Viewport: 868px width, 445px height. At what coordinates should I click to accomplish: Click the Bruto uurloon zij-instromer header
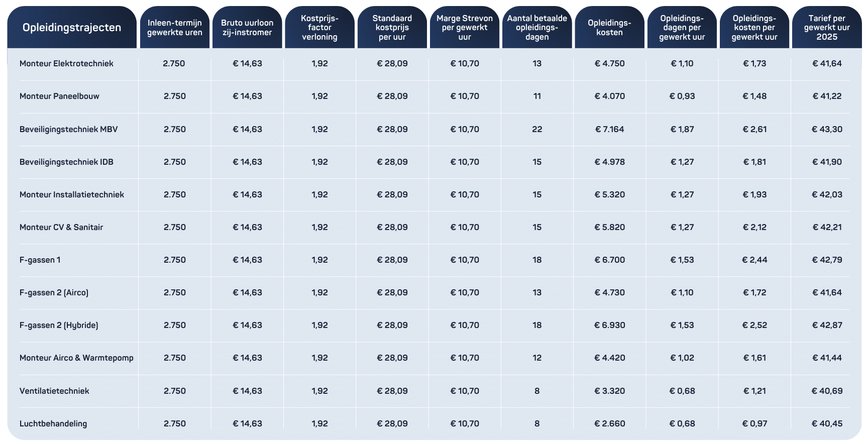click(247, 28)
